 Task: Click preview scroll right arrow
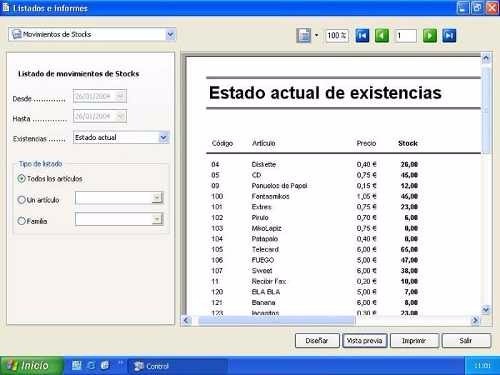click(475, 321)
